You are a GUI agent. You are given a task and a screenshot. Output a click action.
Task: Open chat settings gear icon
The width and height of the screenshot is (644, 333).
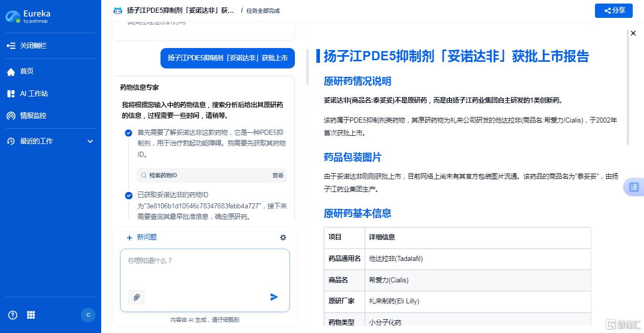[x=283, y=237]
